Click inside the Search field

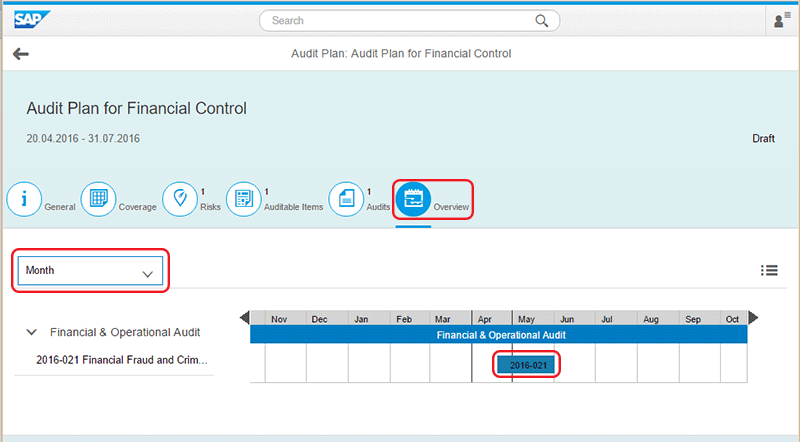400,20
